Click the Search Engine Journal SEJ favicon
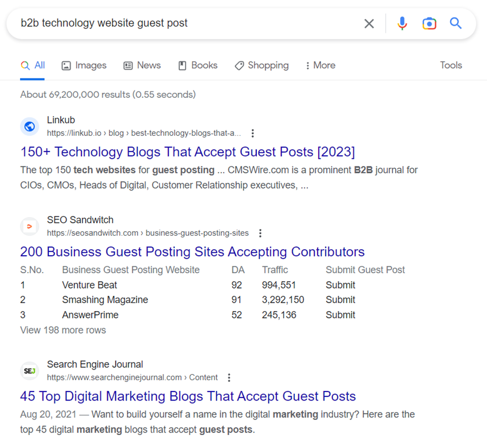Image resolution: width=487 pixels, height=448 pixels. pos(29,371)
